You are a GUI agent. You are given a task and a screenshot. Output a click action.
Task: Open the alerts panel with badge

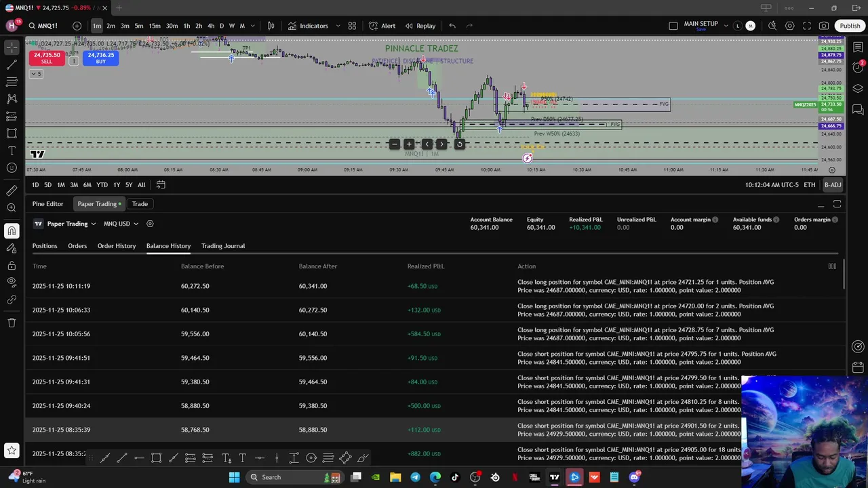[858, 66]
